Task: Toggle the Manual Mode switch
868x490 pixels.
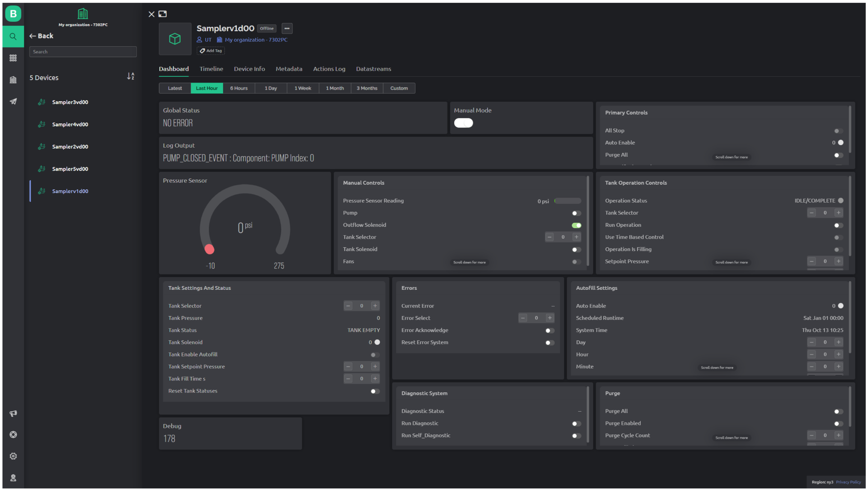Action: point(464,123)
